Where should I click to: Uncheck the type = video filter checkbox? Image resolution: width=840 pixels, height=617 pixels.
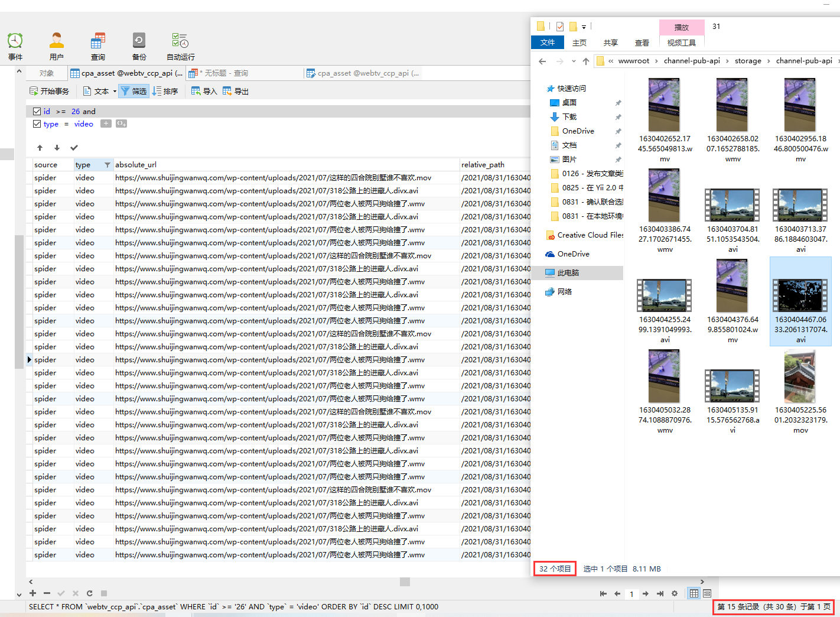pos(37,124)
